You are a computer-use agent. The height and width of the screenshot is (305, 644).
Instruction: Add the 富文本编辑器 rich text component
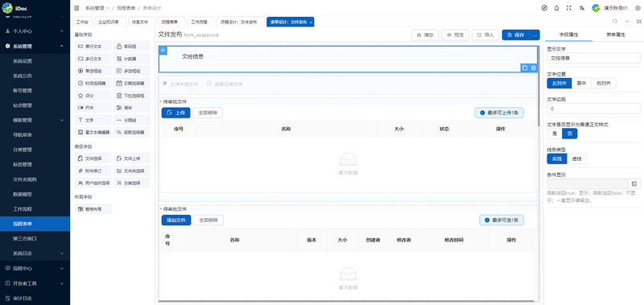coord(93,132)
